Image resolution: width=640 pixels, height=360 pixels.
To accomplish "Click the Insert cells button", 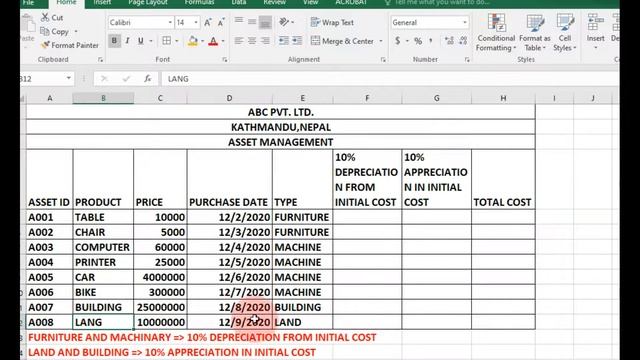I will pyautogui.click(x=596, y=32).
